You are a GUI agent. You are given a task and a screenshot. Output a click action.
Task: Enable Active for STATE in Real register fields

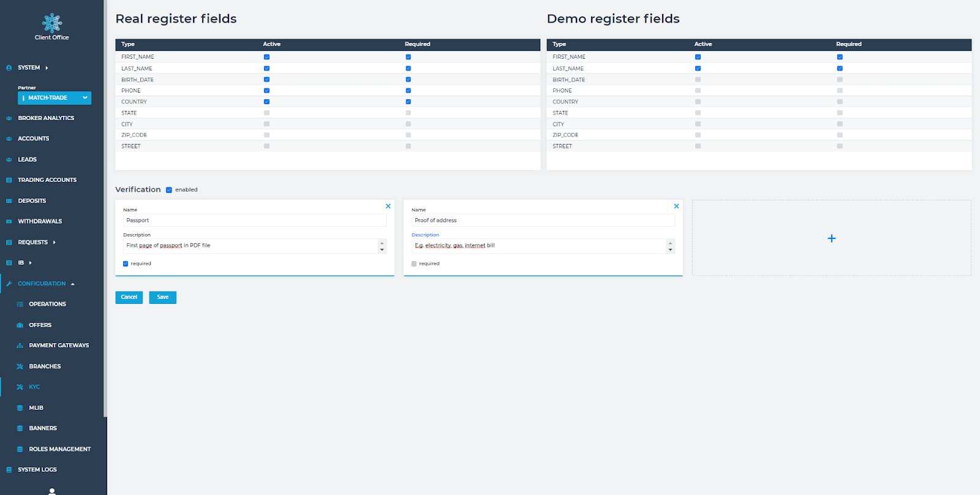point(266,113)
